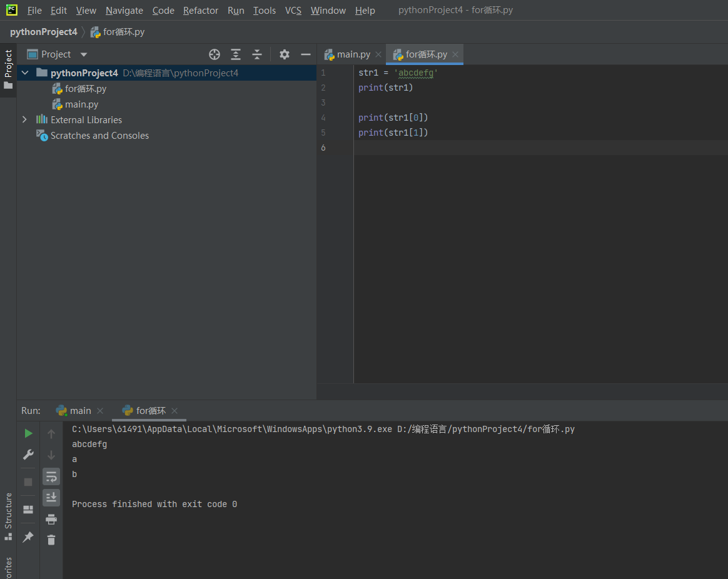
Task: Click the Stop process square icon
Action: [28, 482]
